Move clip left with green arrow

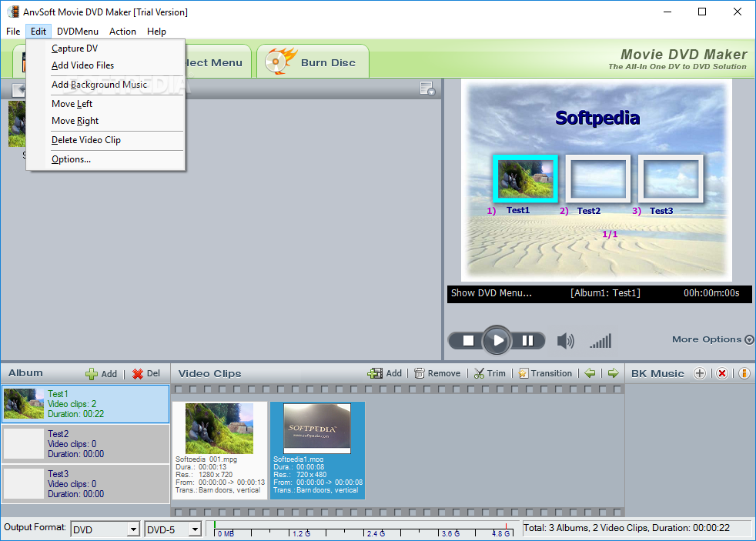590,373
